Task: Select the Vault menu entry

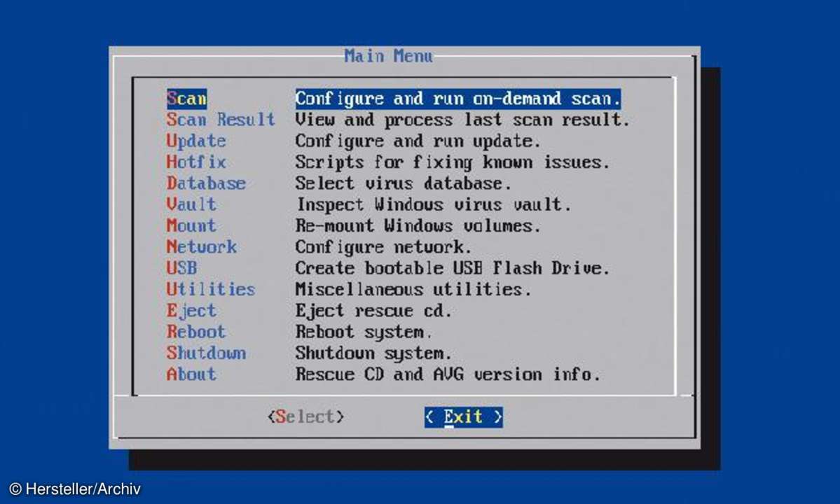Action: pos(191,204)
